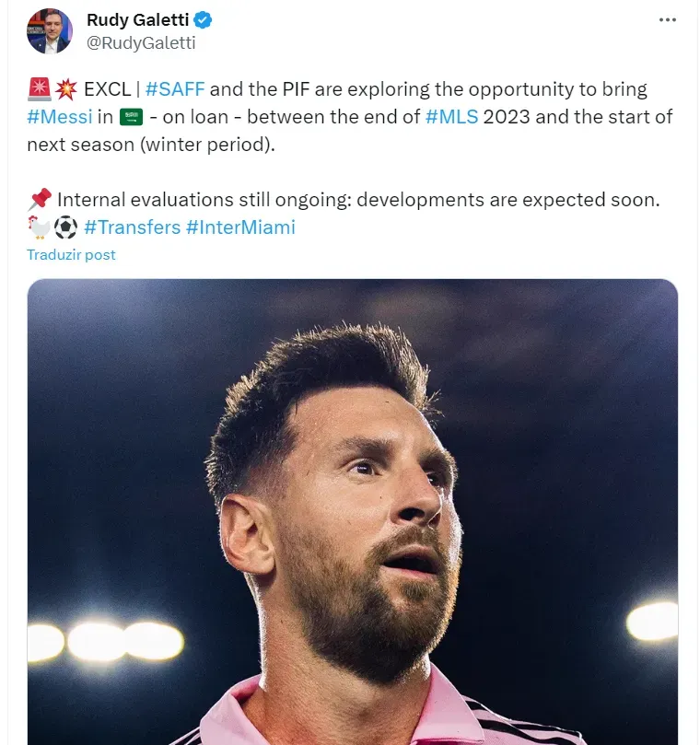This screenshot has height=745, width=700.
Task: Open the #InterMiami hashtag
Action: point(240,227)
